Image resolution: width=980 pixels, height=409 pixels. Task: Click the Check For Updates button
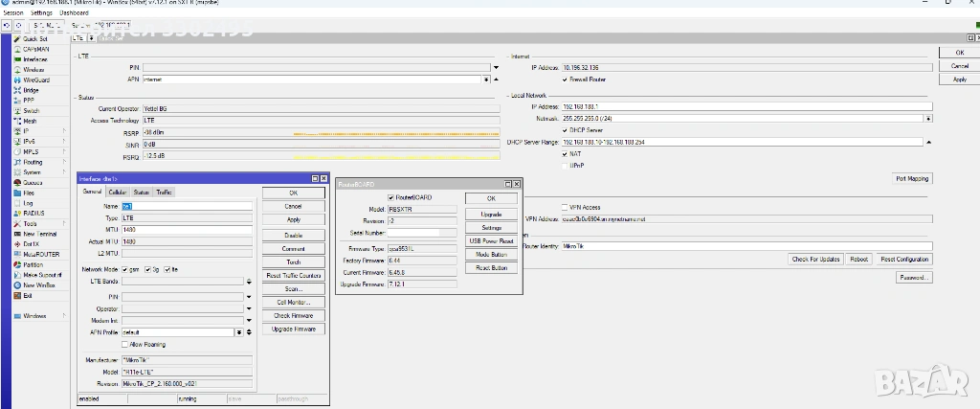pyautogui.click(x=816, y=260)
